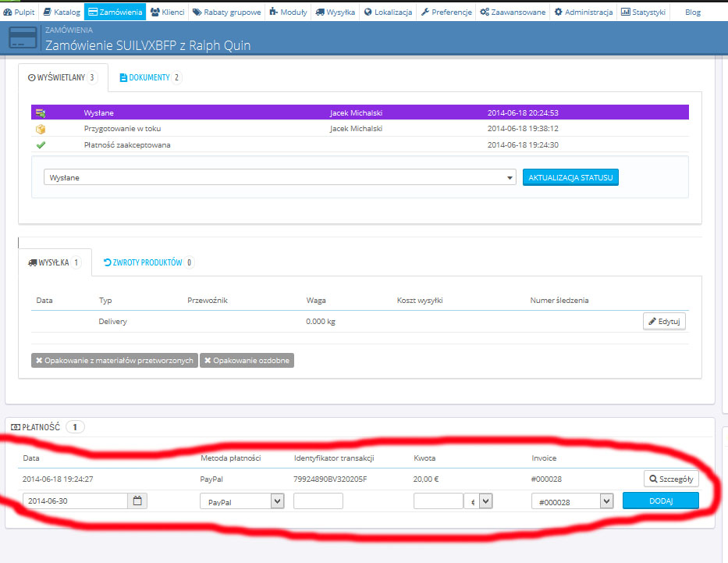Select the Delivery type cell

click(x=113, y=322)
